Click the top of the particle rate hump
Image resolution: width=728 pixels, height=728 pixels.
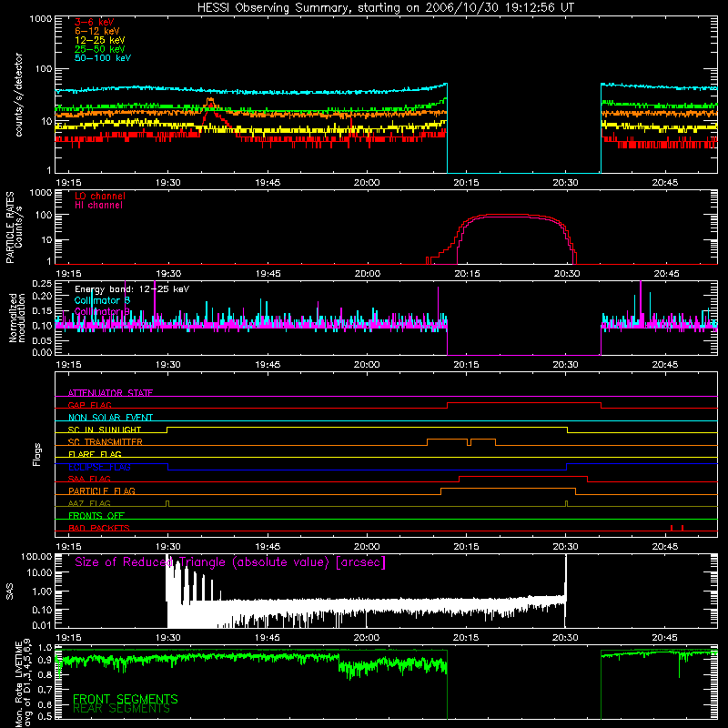(x=509, y=215)
